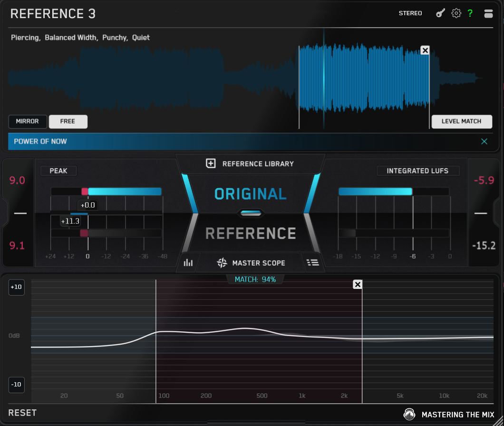Click the 0dB label on EQ graph

click(x=14, y=336)
